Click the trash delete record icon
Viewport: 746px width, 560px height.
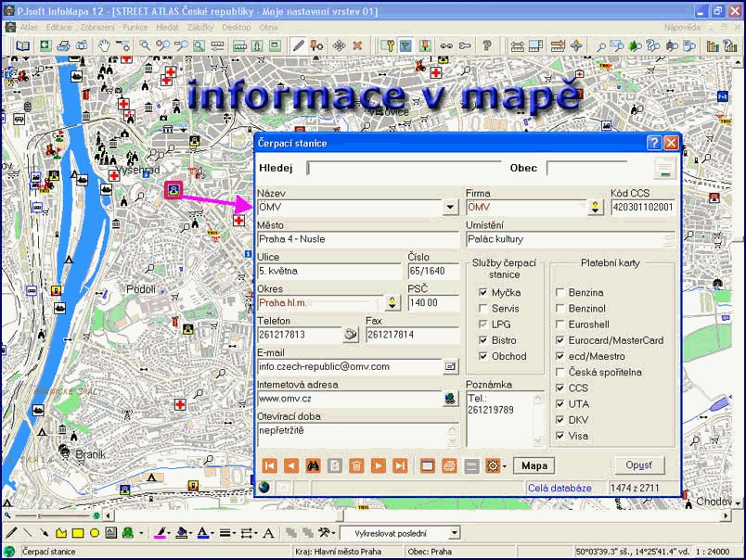[x=356, y=465]
